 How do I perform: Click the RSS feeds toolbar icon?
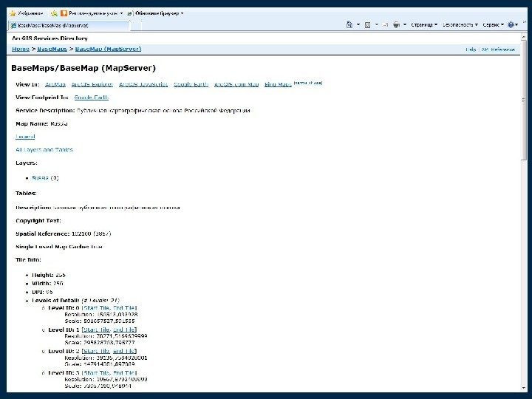coord(367,24)
